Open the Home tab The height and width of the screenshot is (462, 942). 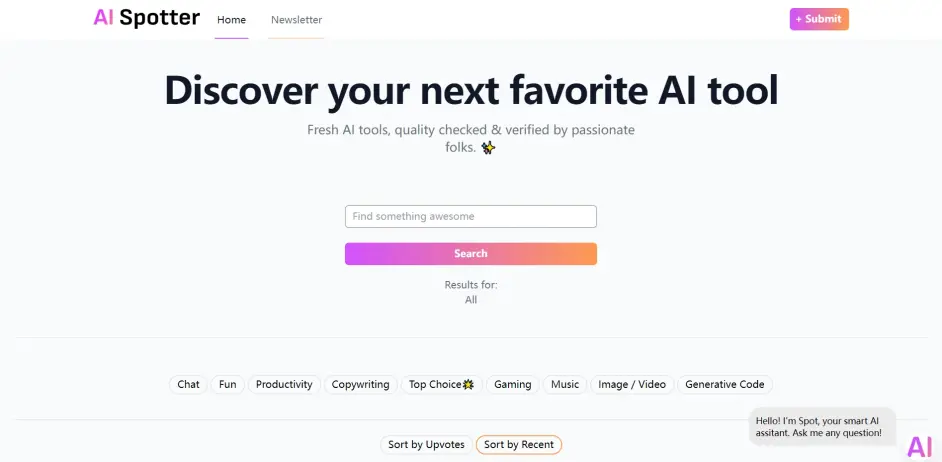(231, 20)
